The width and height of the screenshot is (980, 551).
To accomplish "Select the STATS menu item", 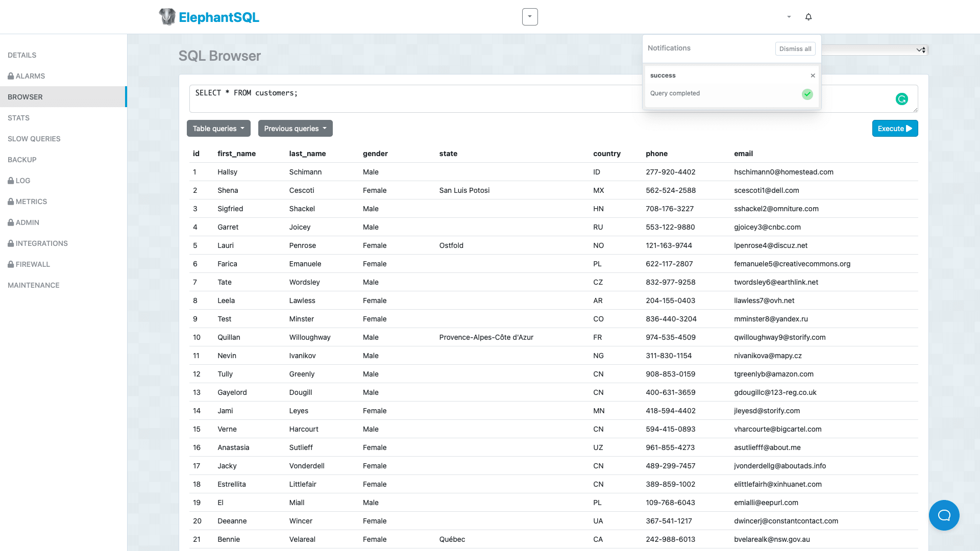I will point(18,117).
